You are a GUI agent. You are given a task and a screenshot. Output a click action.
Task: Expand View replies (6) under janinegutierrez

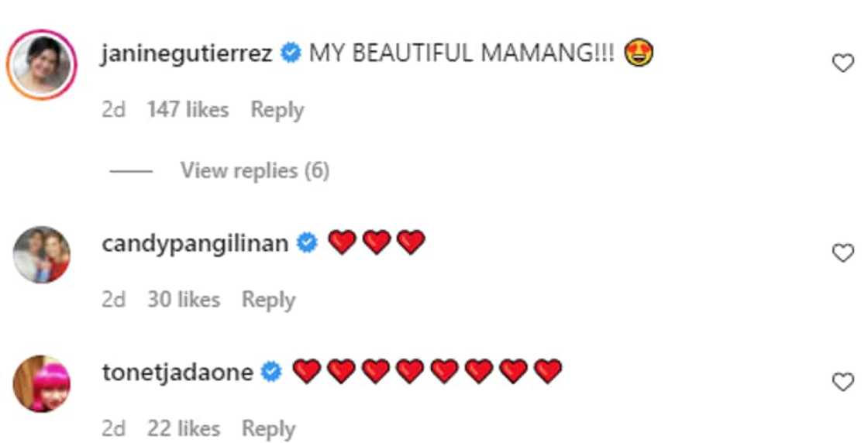click(x=254, y=170)
